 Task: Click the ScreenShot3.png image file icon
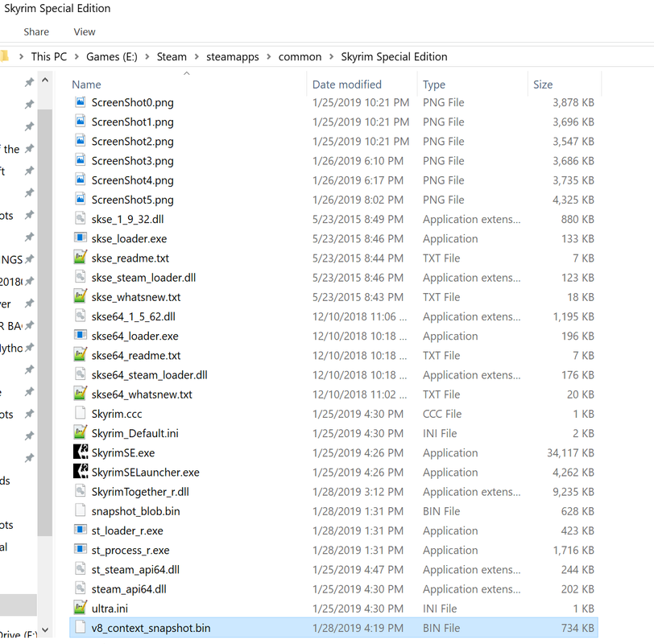(80, 160)
